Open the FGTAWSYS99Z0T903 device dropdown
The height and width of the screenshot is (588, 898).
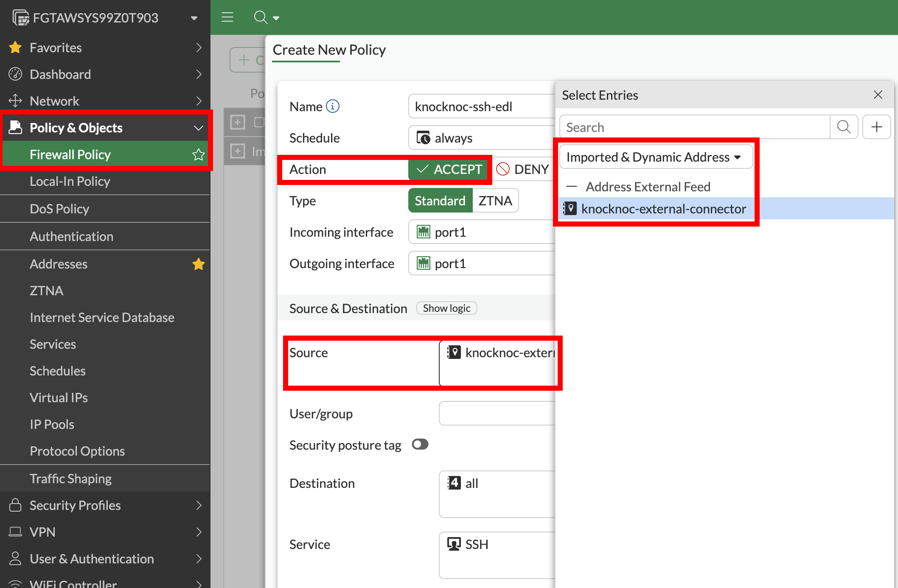(194, 18)
